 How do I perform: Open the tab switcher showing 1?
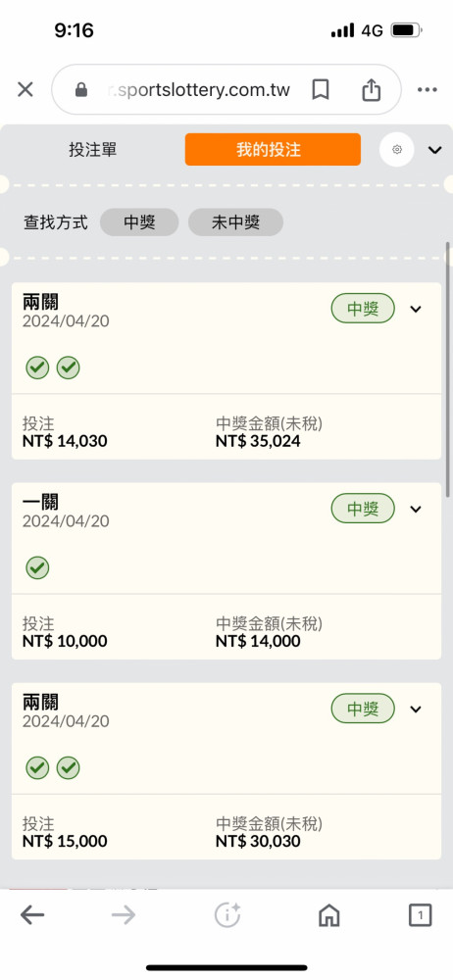[x=421, y=915]
